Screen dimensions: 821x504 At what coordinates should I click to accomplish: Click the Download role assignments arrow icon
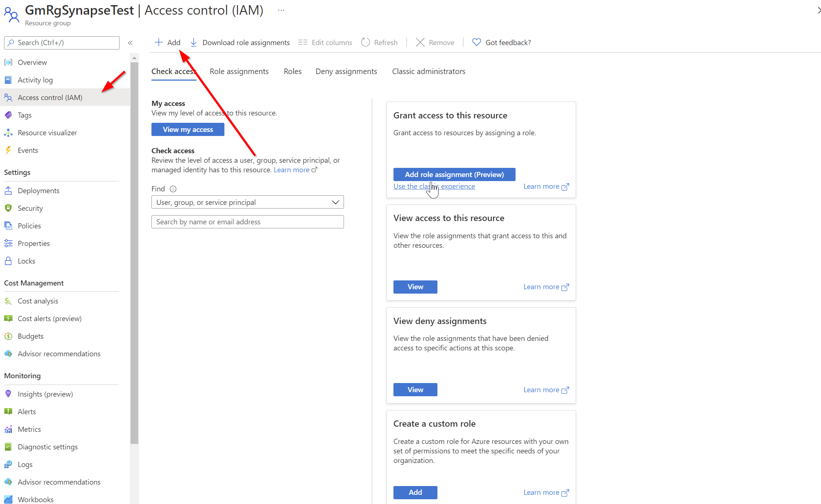point(194,43)
